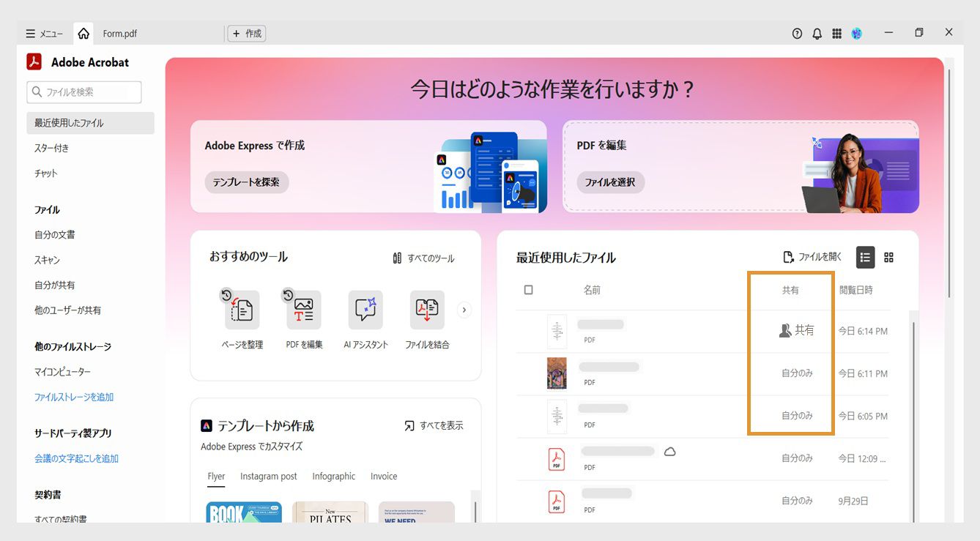Viewport: 980px width, 541px height.
Task: Click the テンプレートを探索 button
Action: pyautogui.click(x=246, y=182)
